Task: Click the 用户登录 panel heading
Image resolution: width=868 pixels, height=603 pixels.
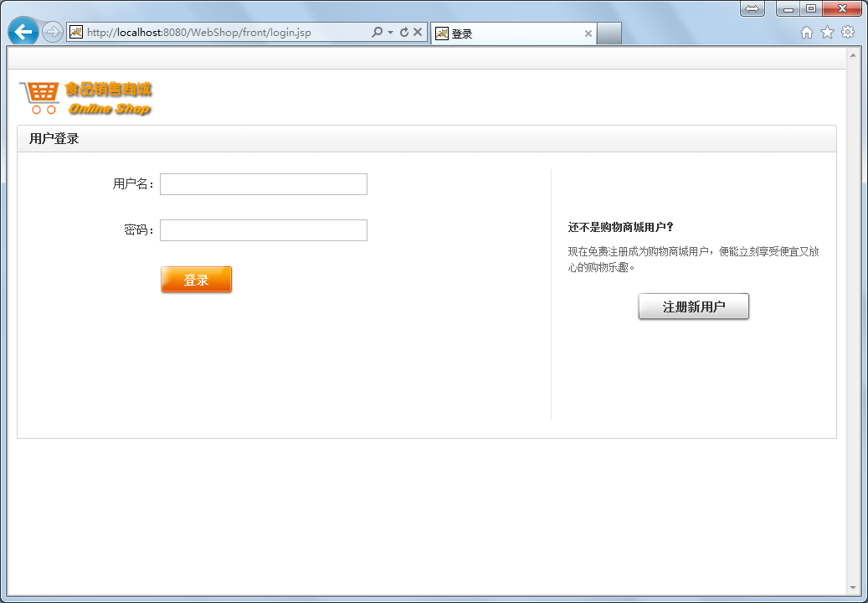Action: tap(54, 139)
